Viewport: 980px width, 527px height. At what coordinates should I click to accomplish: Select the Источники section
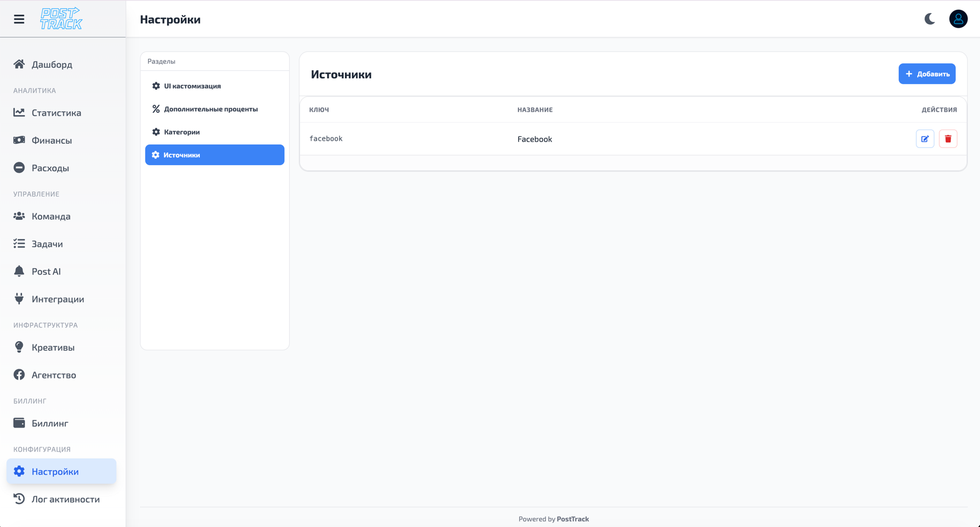coord(214,155)
